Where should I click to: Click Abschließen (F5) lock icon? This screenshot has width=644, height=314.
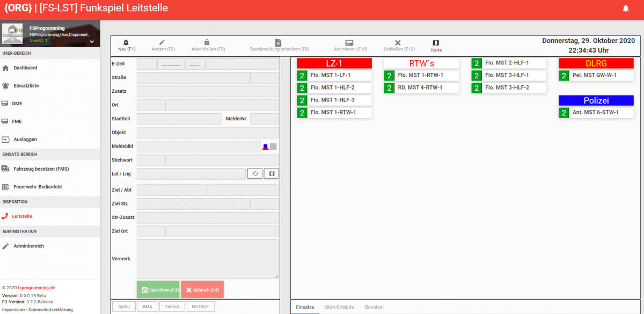tap(207, 43)
